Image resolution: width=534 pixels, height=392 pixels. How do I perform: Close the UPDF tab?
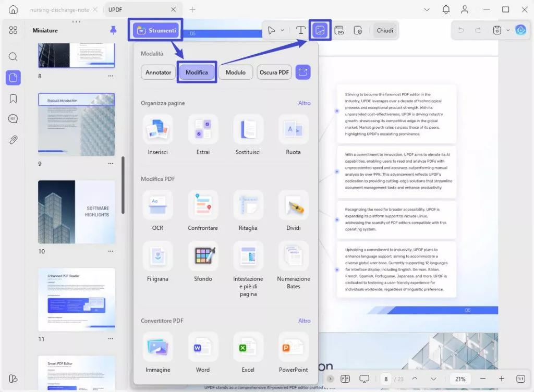pyautogui.click(x=173, y=9)
